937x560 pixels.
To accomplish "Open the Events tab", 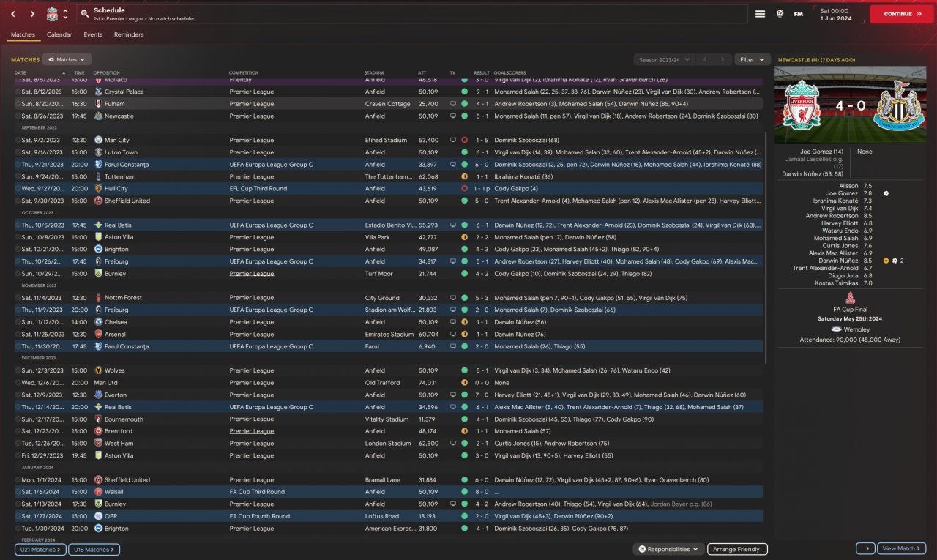I will (x=93, y=34).
